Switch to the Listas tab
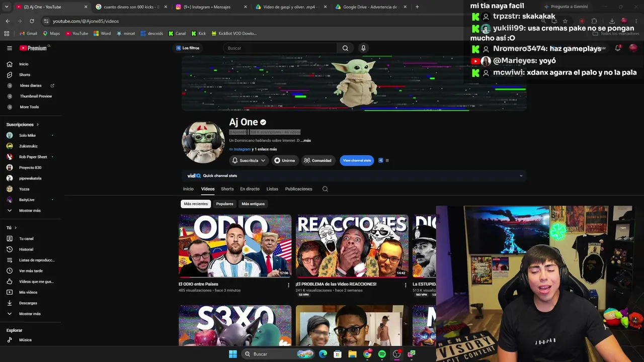The width and height of the screenshot is (644, 362). [x=272, y=189]
